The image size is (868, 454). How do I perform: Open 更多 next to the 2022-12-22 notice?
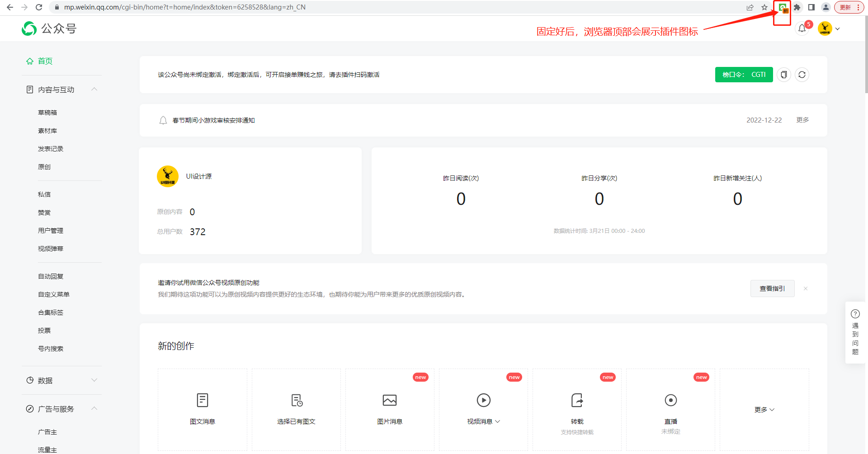[802, 120]
